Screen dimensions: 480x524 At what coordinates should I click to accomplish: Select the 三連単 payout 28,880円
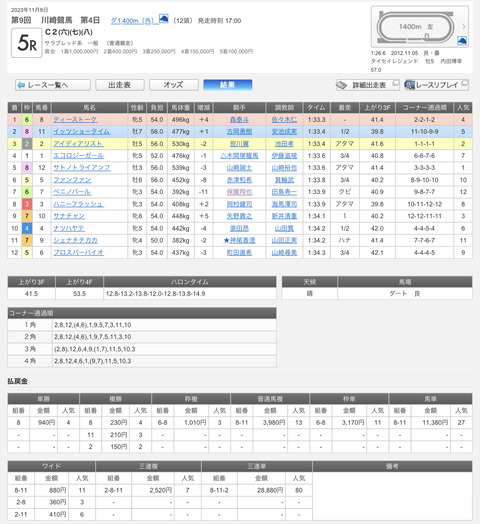point(270,490)
